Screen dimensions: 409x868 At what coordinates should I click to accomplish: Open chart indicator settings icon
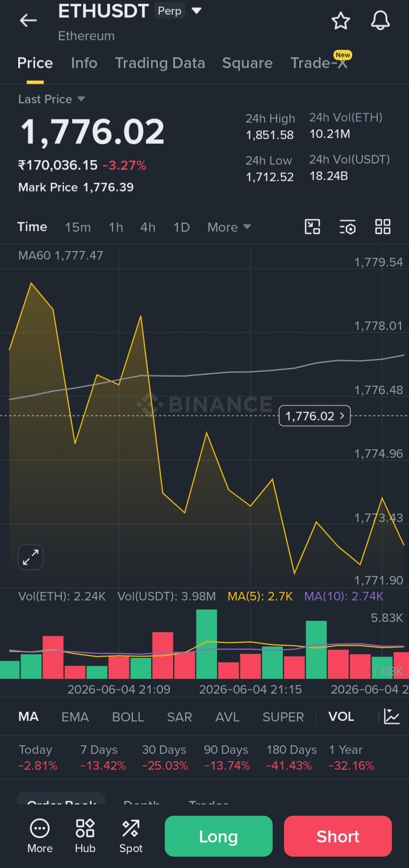tap(348, 227)
